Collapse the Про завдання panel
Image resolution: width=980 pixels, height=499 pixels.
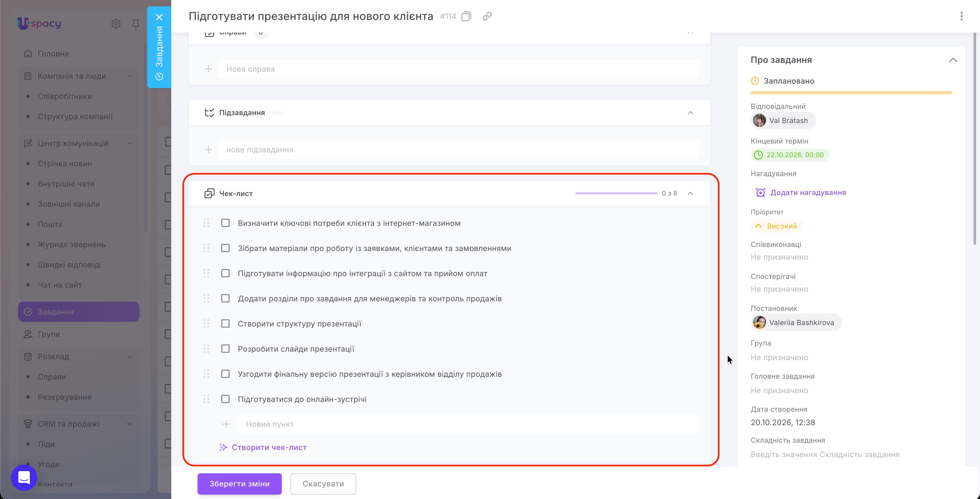[953, 60]
